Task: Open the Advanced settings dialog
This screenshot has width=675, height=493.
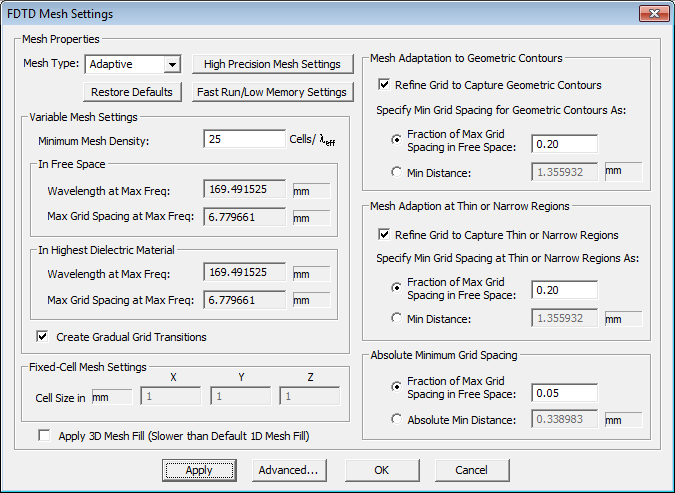Action: click(288, 470)
